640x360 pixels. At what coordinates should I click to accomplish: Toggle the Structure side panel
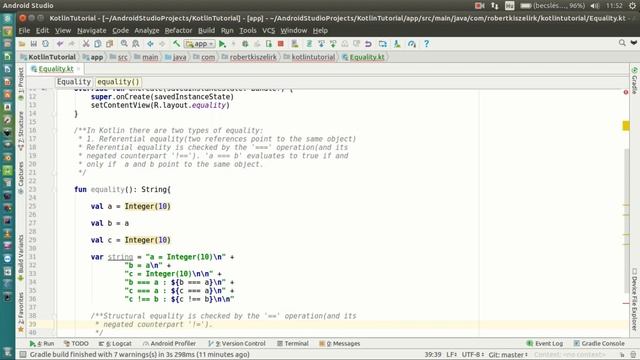coord(21,131)
